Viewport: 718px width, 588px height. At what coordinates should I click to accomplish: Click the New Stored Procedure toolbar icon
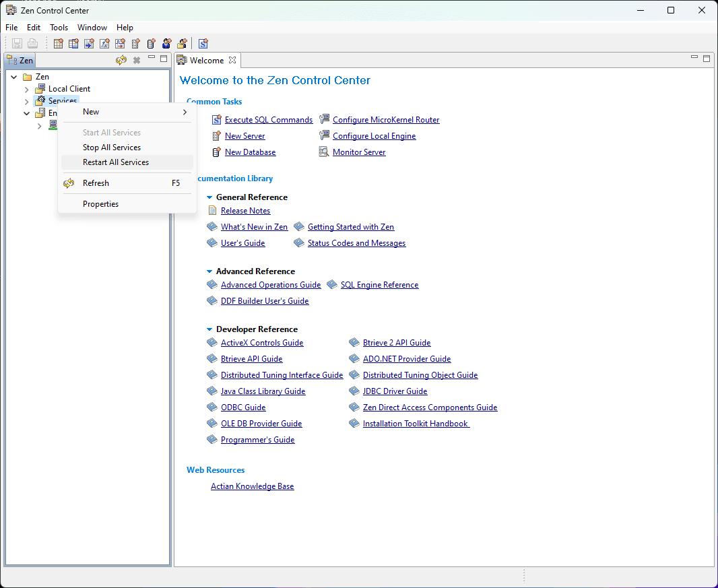pos(90,44)
